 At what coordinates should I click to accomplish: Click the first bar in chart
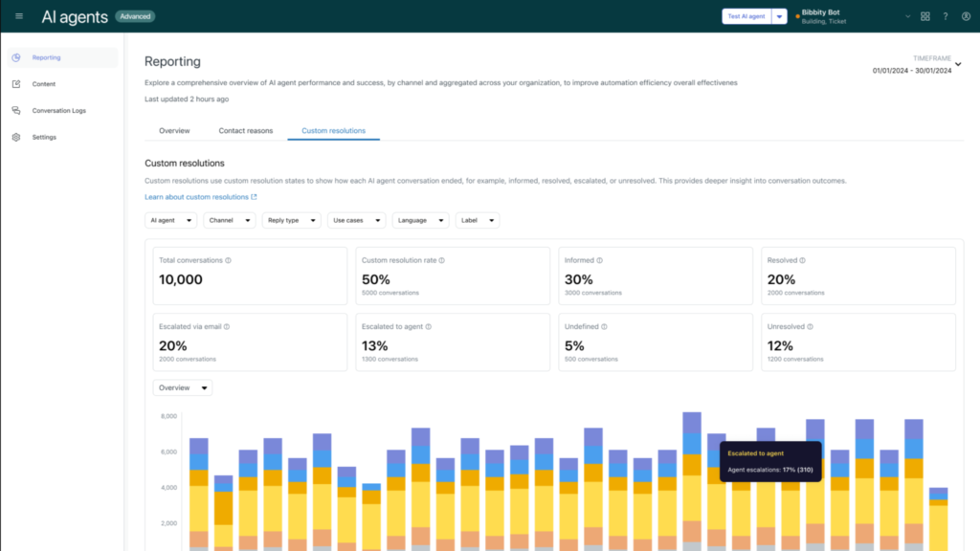(199, 495)
